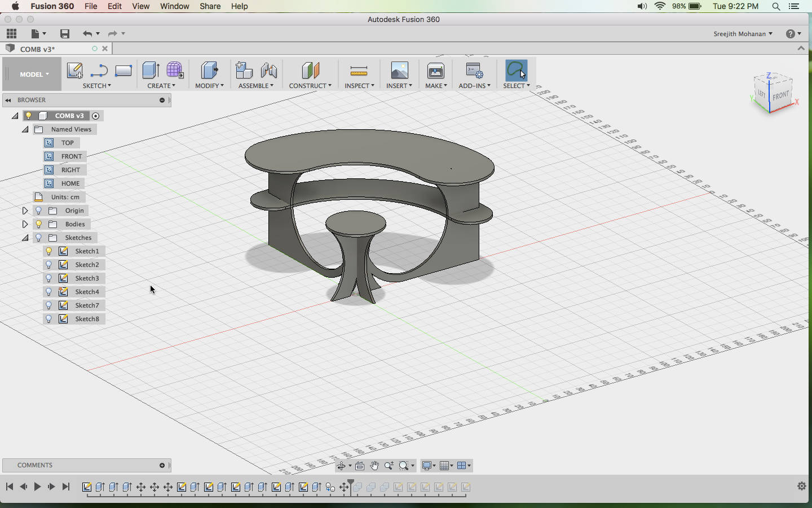This screenshot has height=508, width=812.
Task: Click the Save icon
Action: point(65,34)
